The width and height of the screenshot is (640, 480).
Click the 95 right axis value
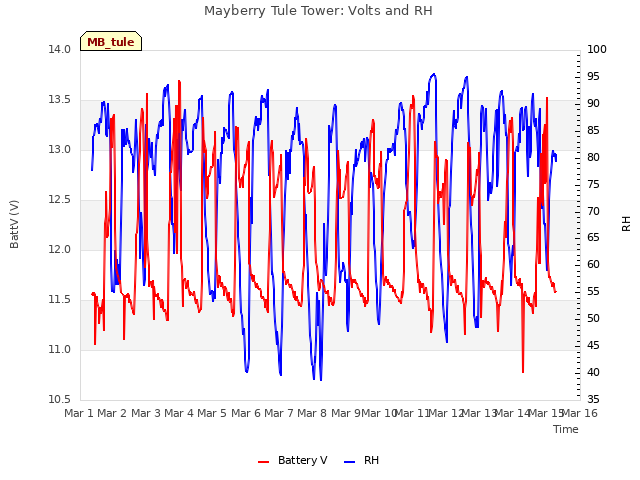click(593, 76)
